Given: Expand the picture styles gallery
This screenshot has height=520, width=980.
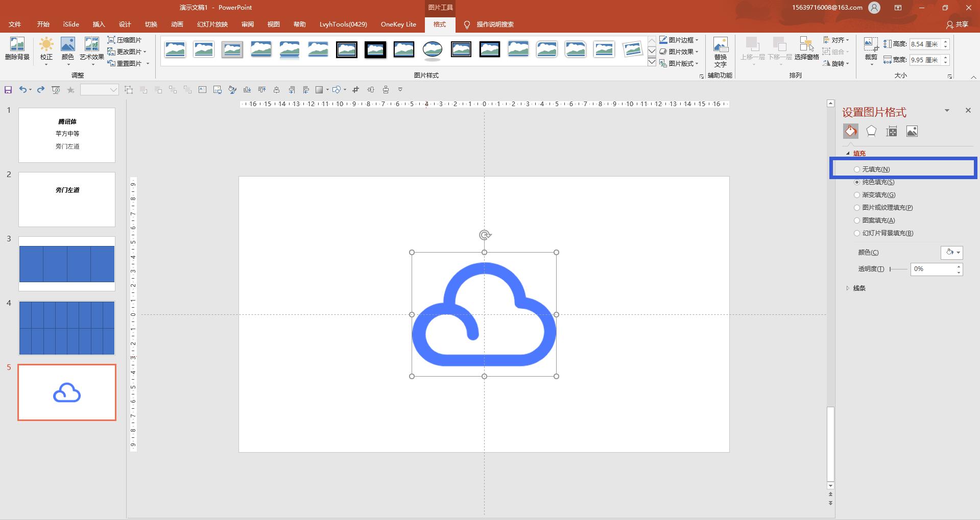Looking at the screenshot, I should click(652, 62).
